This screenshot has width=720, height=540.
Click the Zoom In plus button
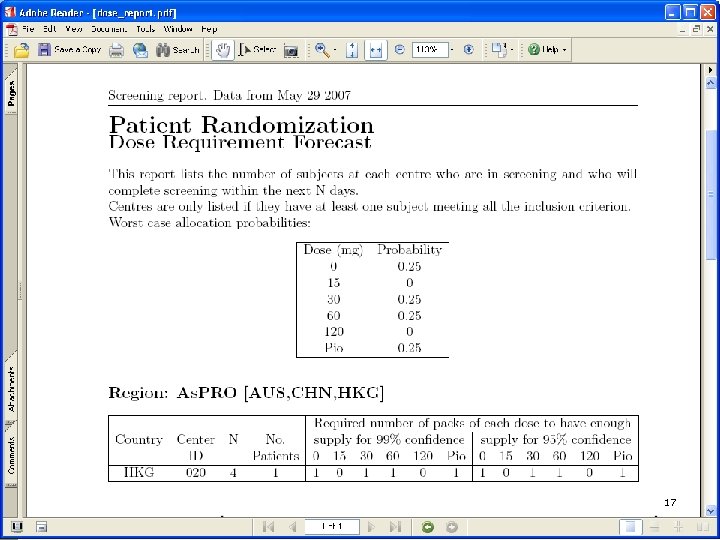[468, 50]
